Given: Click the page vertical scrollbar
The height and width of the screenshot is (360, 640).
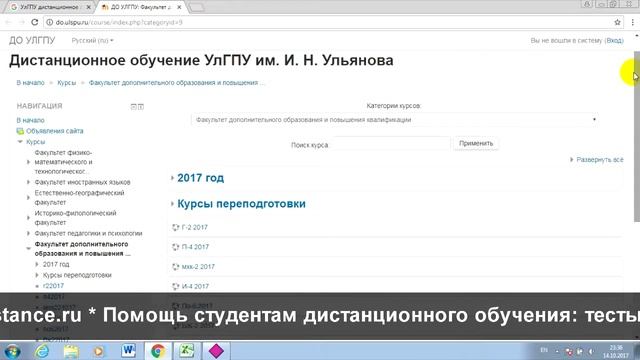Looking at the screenshot, I should (x=637, y=137).
